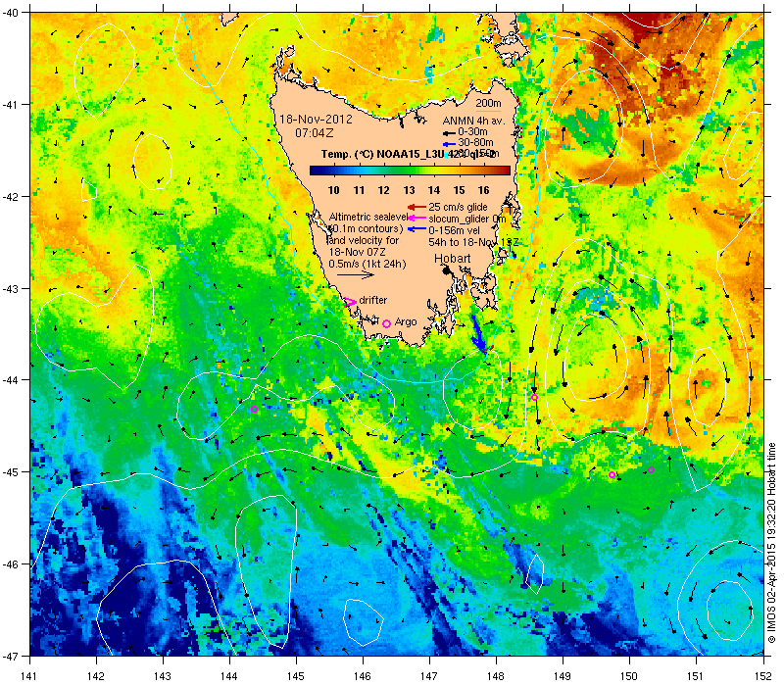
Task: Click the color bar tick label '10'
Action: click(333, 190)
